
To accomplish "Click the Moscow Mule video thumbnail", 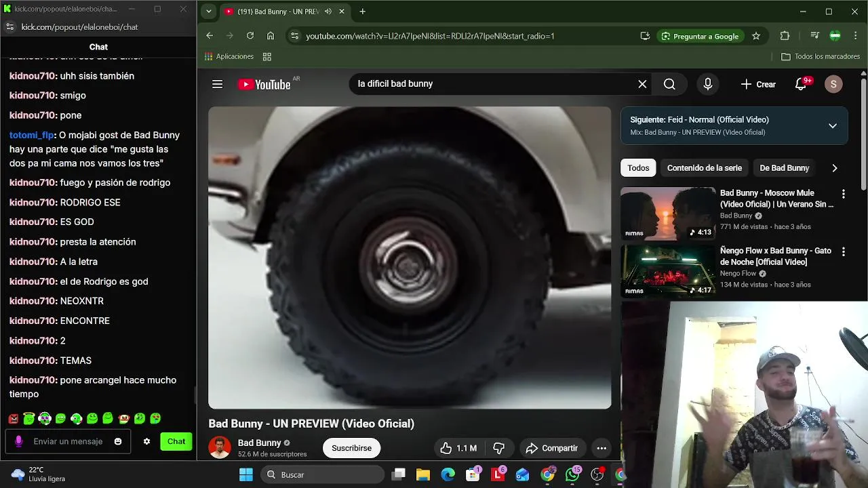I will coord(667,214).
